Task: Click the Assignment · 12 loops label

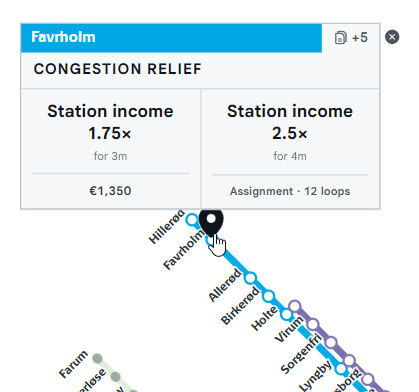Action: [290, 191]
